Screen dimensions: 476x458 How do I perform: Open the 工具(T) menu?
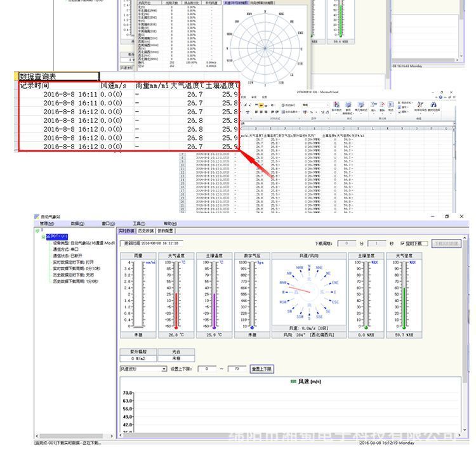pos(139,223)
